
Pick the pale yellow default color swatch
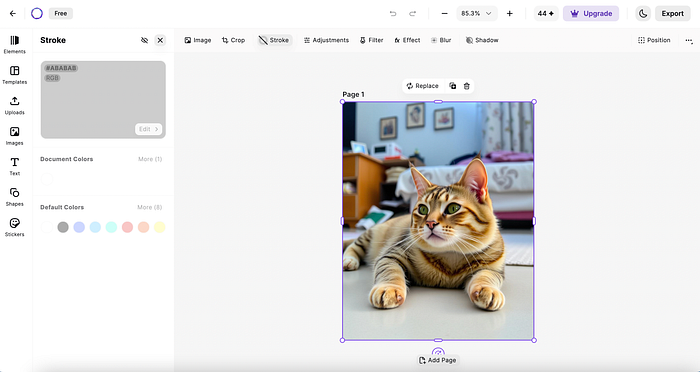pos(159,227)
